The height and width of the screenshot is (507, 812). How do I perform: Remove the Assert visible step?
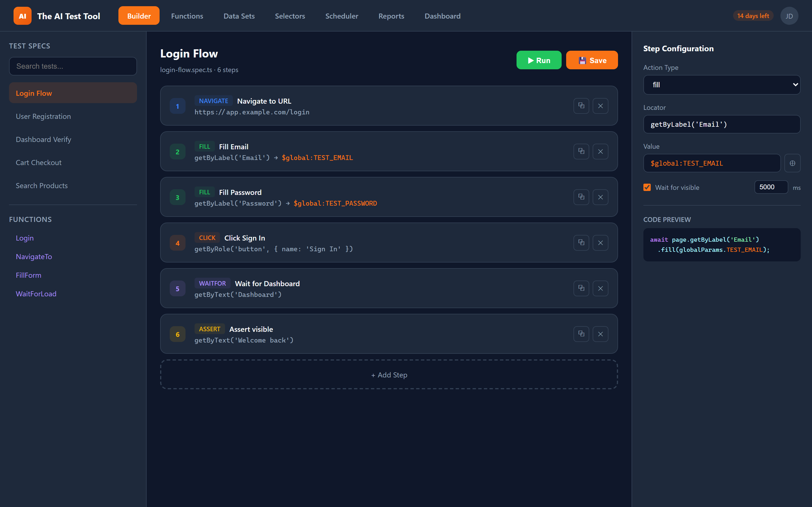[600, 334]
